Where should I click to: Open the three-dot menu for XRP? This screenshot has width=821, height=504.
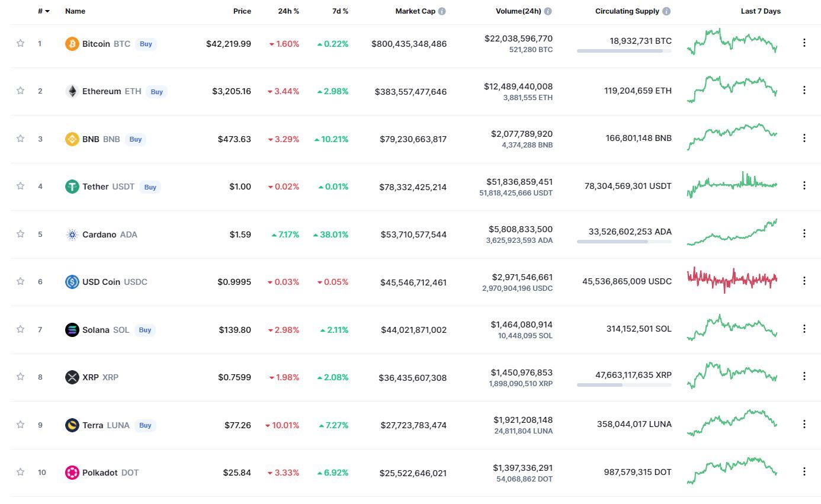coord(804,376)
